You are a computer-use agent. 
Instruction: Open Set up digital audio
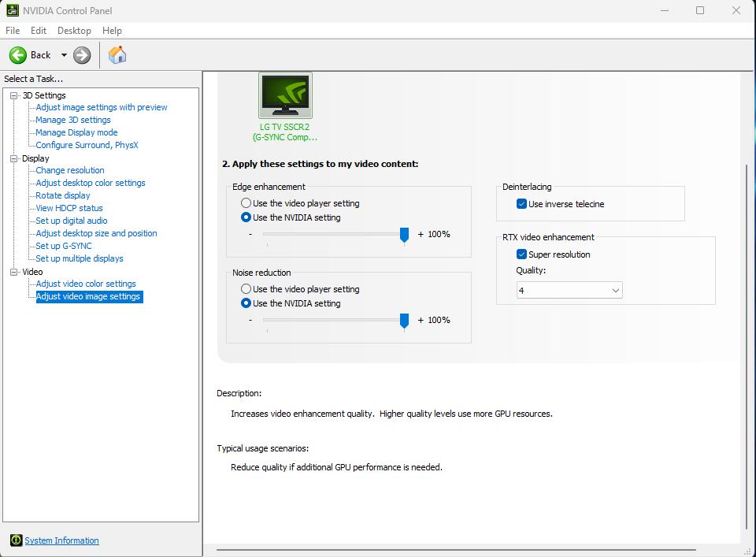[72, 221]
